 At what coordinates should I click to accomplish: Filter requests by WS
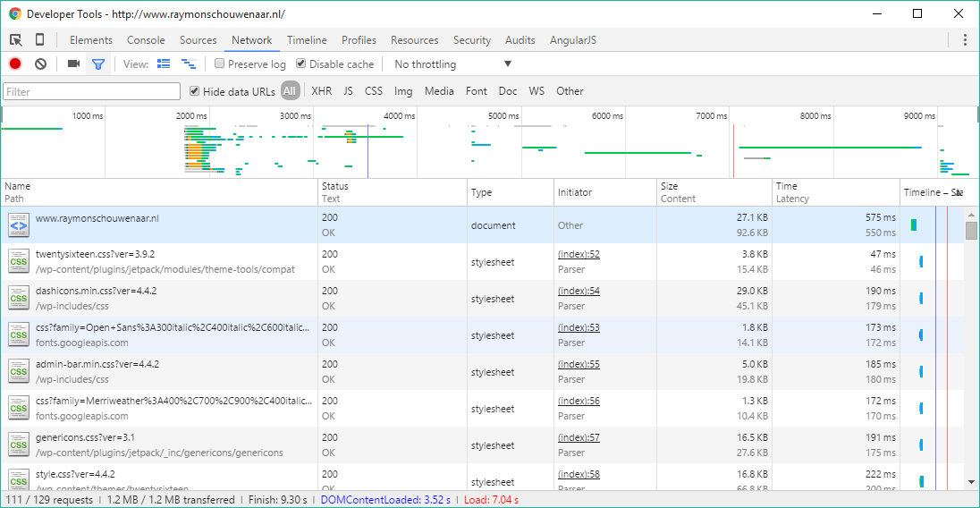point(536,91)
